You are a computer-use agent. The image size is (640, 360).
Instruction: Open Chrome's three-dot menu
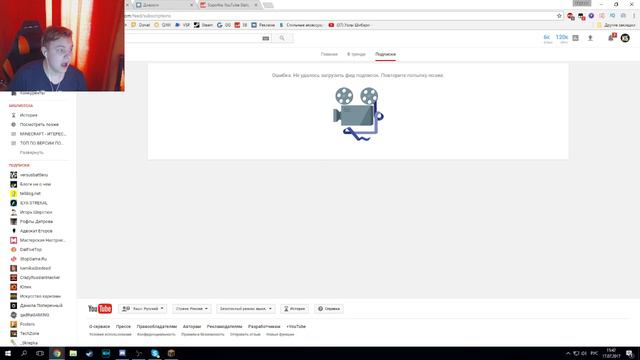(x=634, y=16)
